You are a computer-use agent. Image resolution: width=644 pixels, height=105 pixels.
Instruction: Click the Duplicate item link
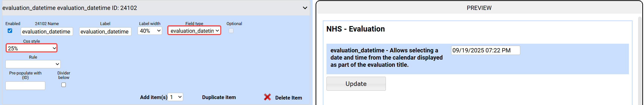[219, 98]
